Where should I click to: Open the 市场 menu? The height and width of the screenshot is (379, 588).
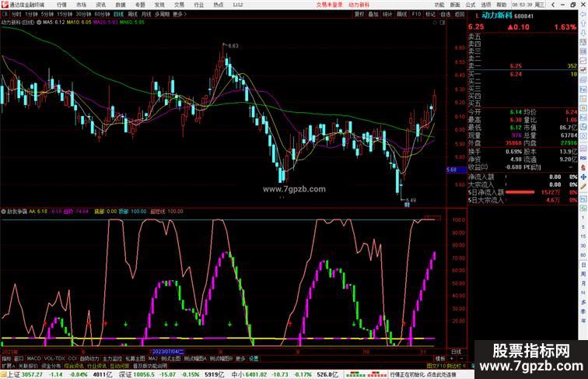coord(81,5)
